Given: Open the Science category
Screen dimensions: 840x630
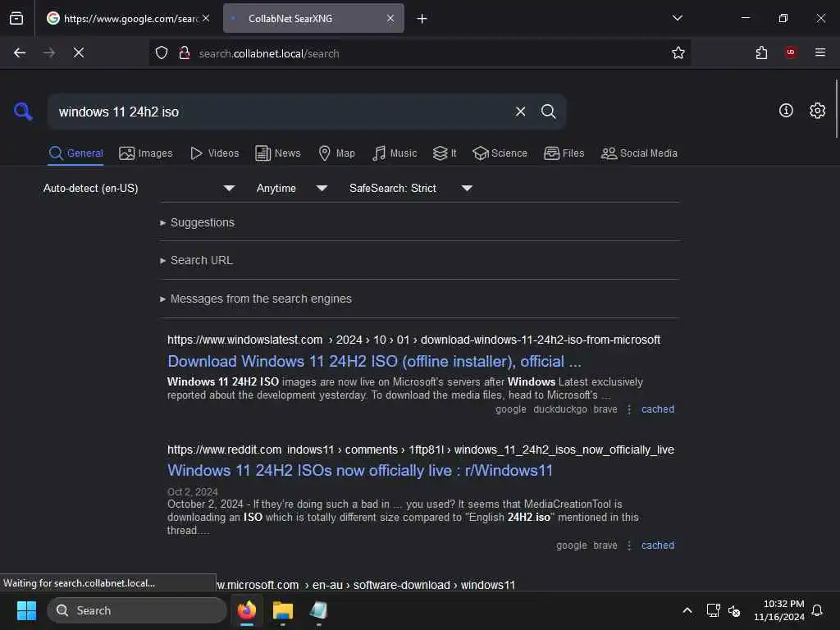Looking at the screenshot, I should click(500, 153).
